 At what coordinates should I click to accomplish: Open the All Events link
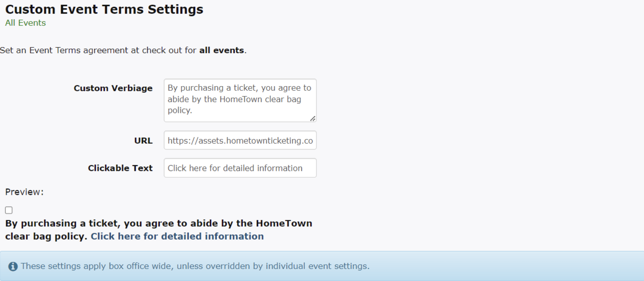25,23
